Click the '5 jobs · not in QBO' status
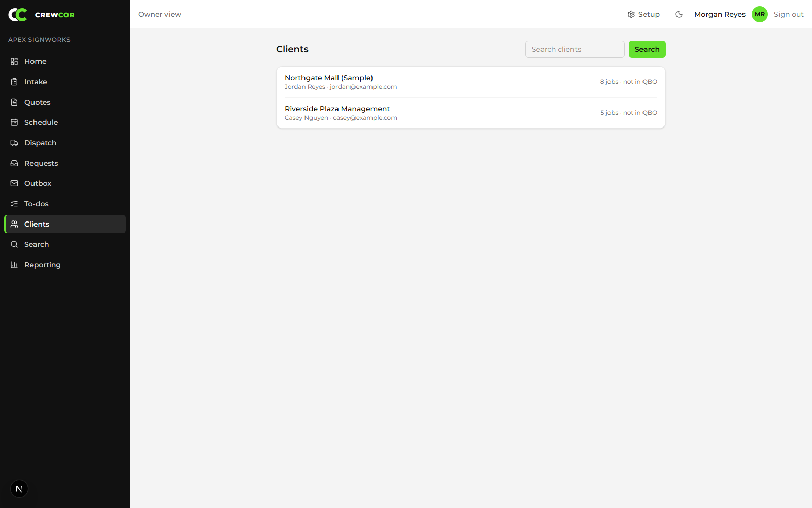Screen dimensions: 812x508 [x=629, y=113]
